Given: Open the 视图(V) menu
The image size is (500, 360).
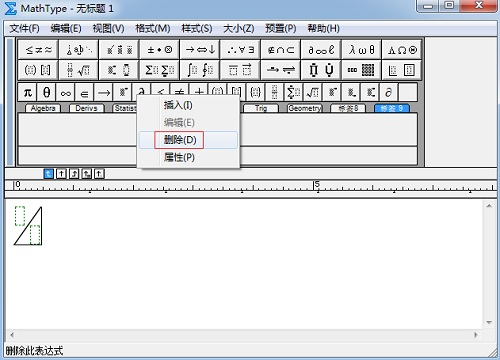Looking at the screenshot, I should [x=108, y=29].
